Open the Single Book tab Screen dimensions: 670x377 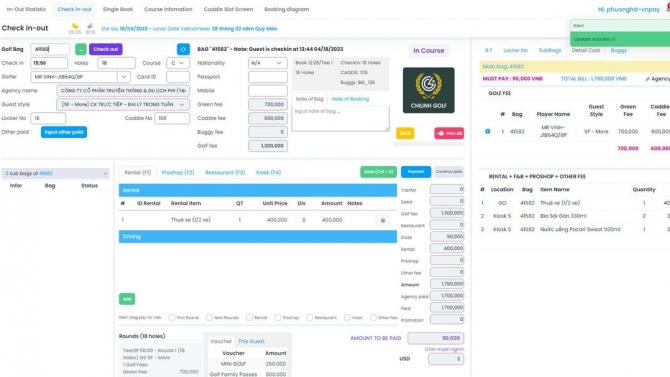(x=118, y=9)
